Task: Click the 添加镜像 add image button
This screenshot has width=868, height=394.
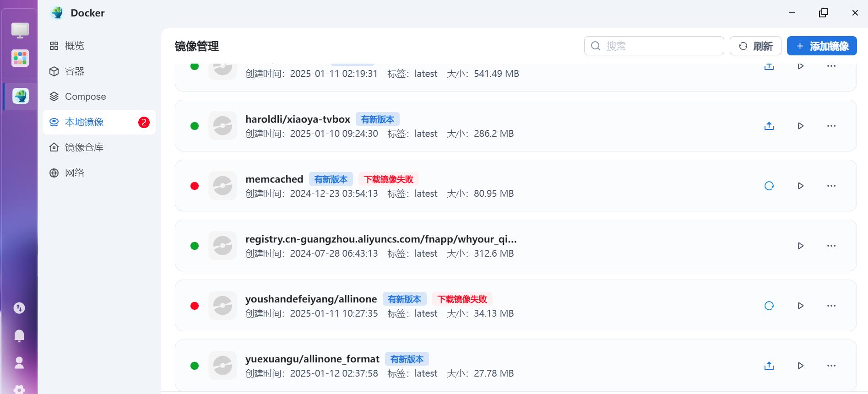Action: point(822,46)
